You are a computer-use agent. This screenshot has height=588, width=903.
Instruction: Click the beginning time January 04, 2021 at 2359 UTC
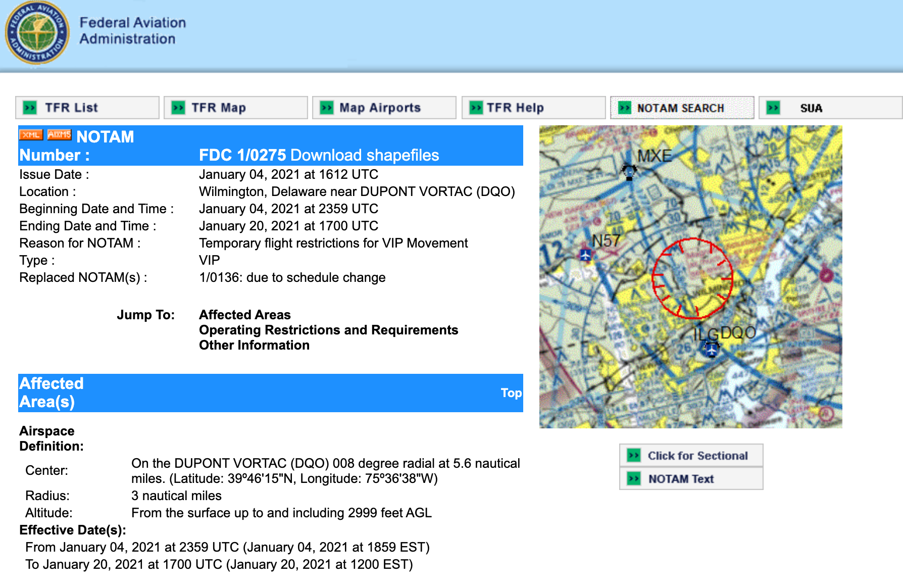[288, 209]
